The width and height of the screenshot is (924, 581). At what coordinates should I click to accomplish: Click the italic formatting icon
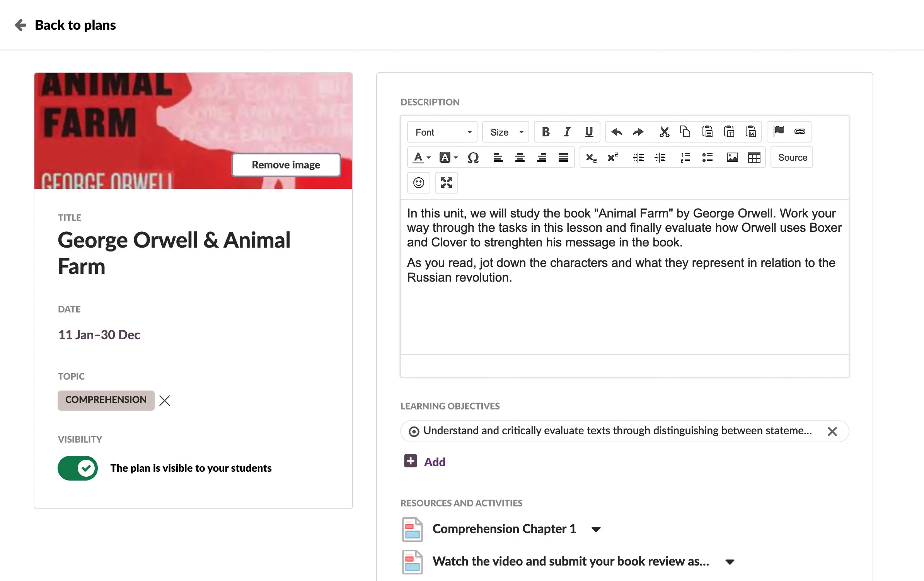567,132
